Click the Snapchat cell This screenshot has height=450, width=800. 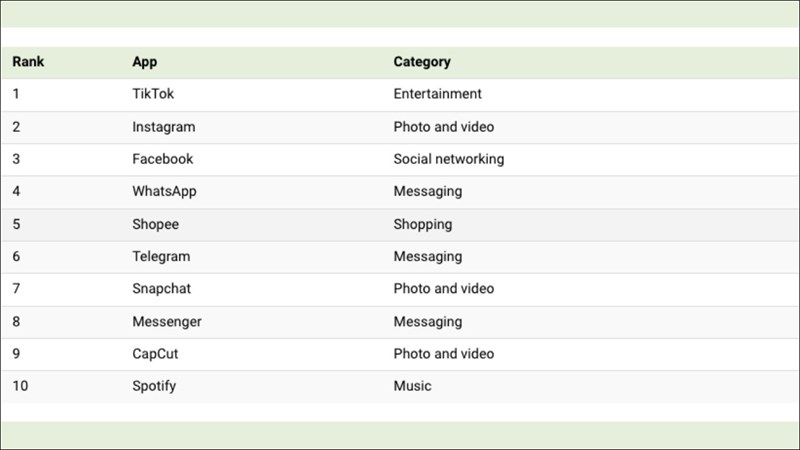click(162, 289)
